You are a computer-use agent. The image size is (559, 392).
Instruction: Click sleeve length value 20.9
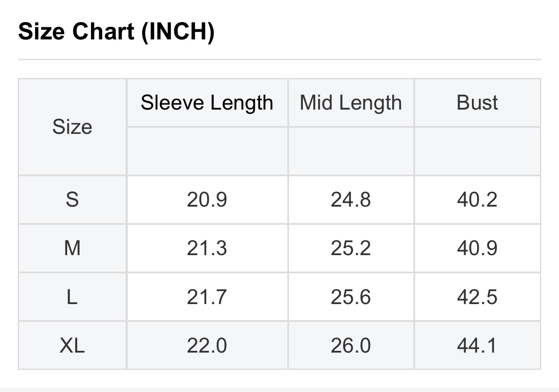pos(207,200)
